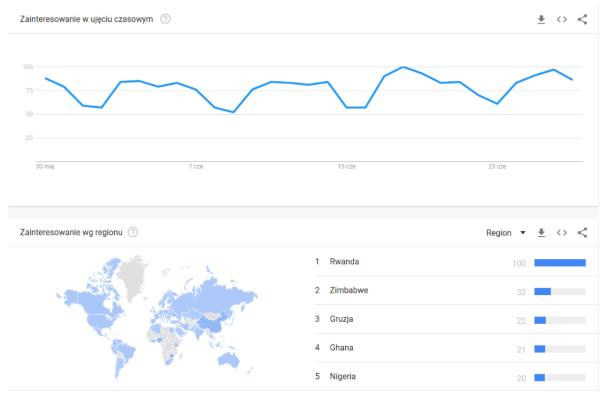Click the 7 cze date label on chart
This screenshot has width=605, height=397.
(196, 166)
